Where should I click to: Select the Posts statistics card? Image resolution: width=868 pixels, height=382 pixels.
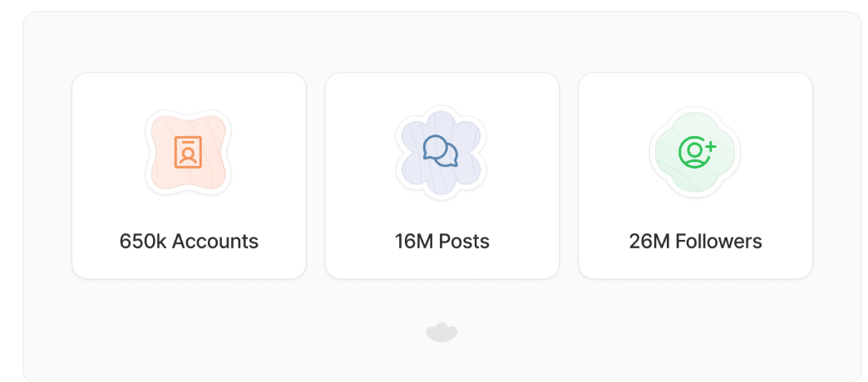coord(441,176)
